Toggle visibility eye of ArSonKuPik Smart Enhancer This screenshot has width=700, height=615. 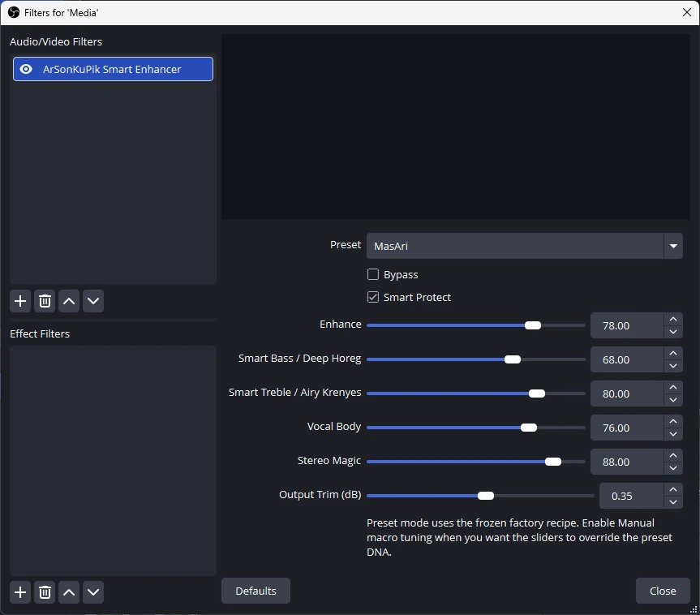tap(26, 69)
